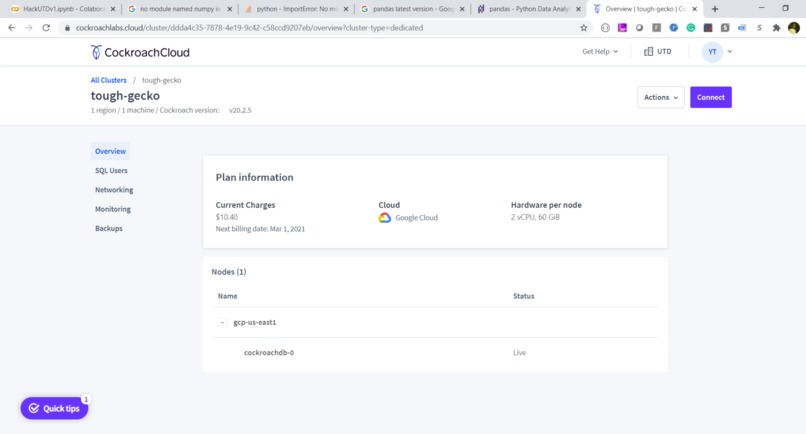Go to All Clusters breadcrumb link
The height and width of the screenshot is (434, 806).
108,80
